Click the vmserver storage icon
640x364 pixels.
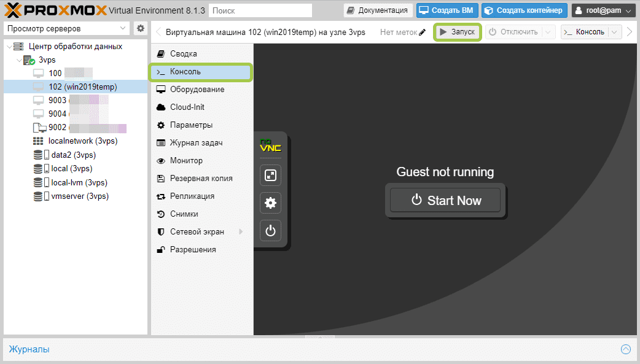click(x=41, y=196)
